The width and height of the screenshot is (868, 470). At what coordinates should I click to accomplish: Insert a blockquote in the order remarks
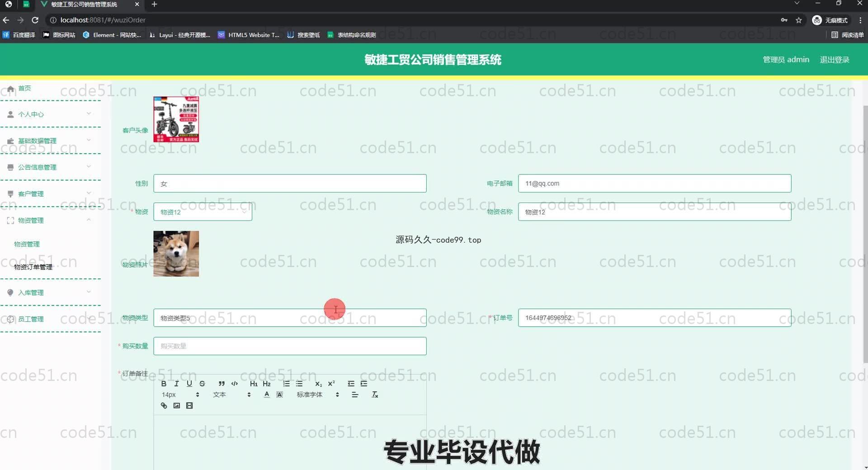[x=222, y=384]
